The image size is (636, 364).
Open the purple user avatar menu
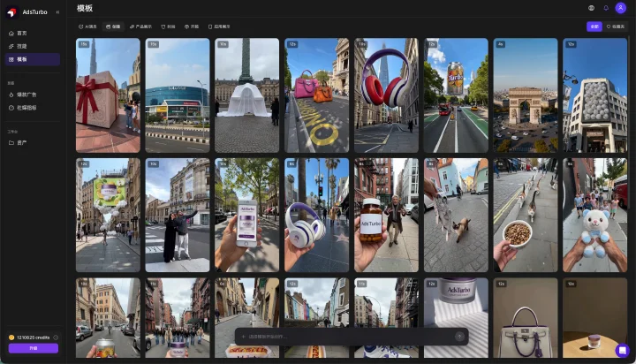[x=621, y=8]
